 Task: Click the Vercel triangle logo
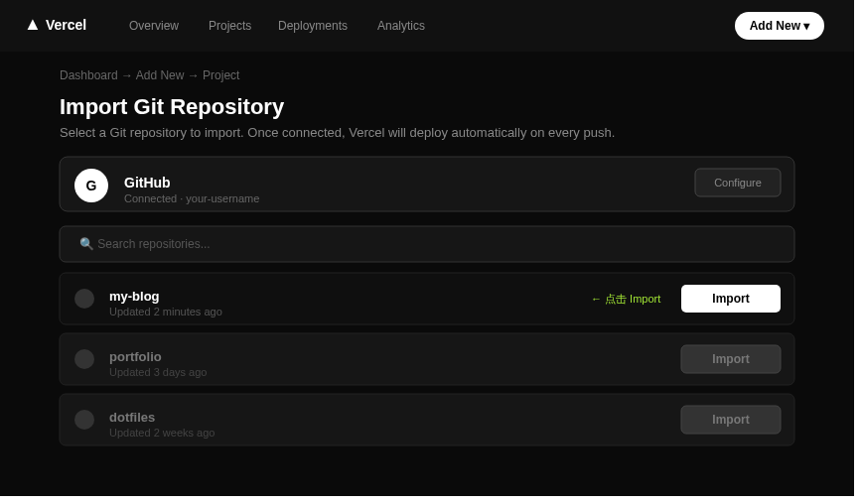[33, 25]
